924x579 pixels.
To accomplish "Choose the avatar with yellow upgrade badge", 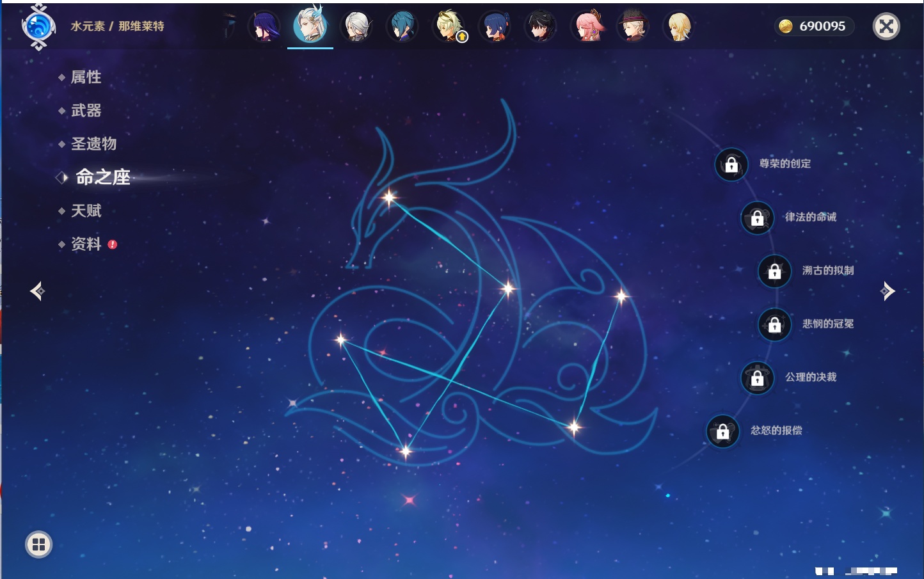I will pyautogui.click(x=449, y=27).
